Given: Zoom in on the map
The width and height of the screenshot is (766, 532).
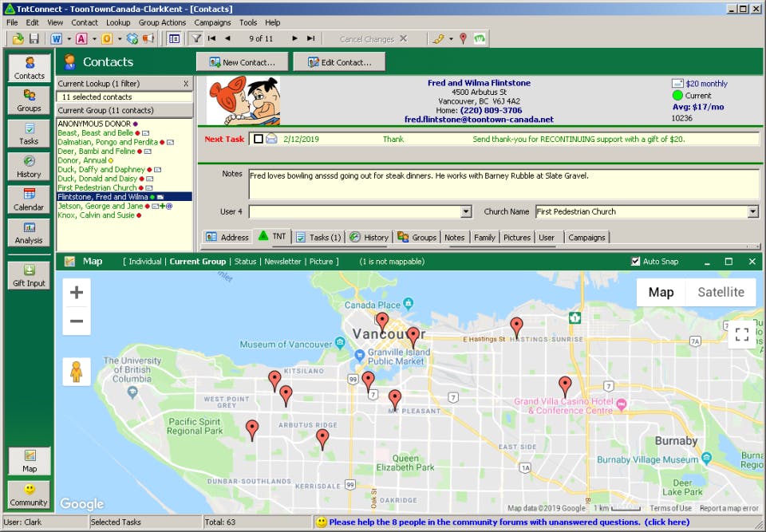Looking at the screenshot, I should (x=77, y=293).
